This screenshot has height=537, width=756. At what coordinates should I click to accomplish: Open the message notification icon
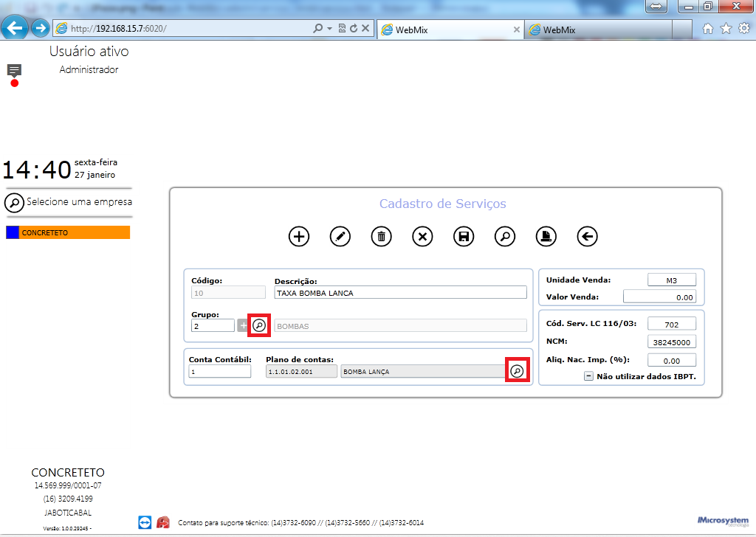pyautogui.click(x=14, y=71)
